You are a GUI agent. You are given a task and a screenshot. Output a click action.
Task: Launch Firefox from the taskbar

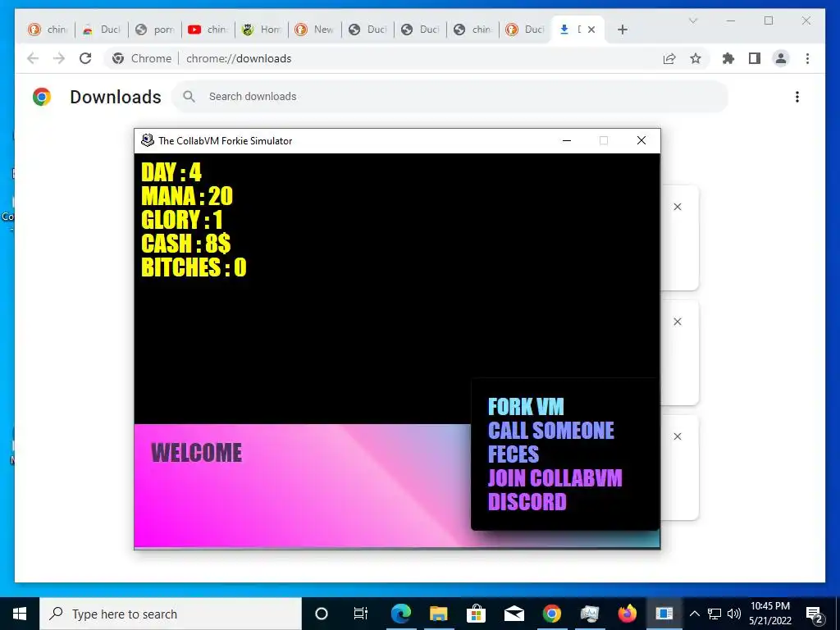pos(627,614)
